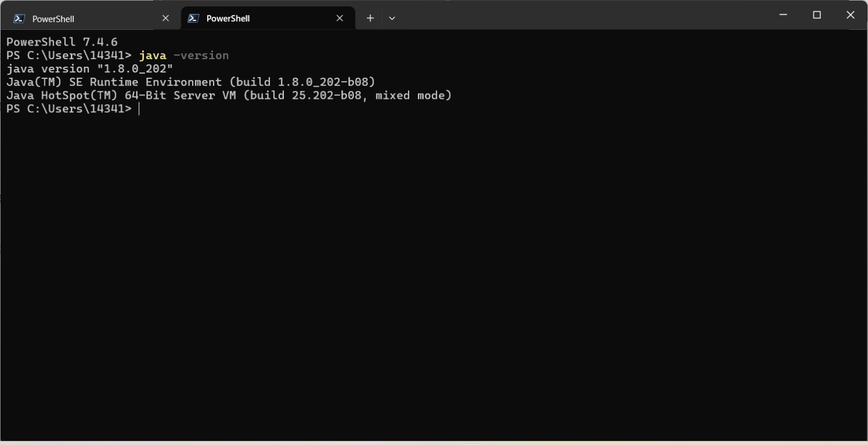Select the second, active PowerShell tab
This screenshot has width=868, height=445.
tap(268, 19)
